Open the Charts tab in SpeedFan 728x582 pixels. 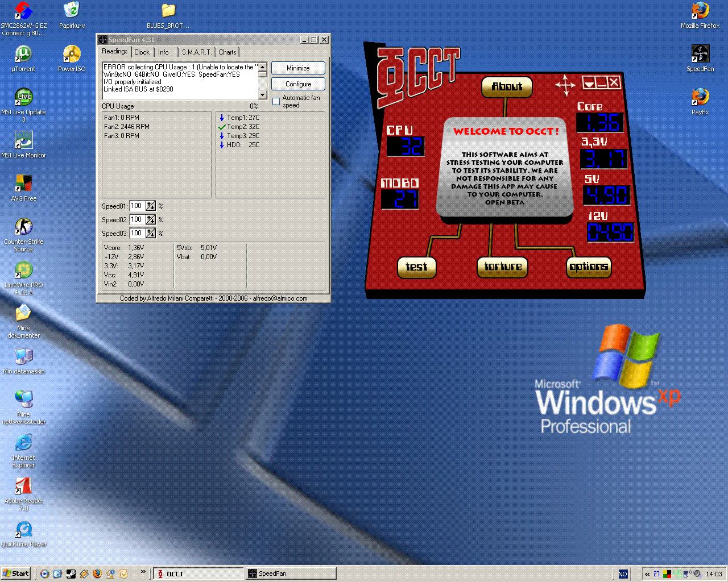tap(227, 52)
